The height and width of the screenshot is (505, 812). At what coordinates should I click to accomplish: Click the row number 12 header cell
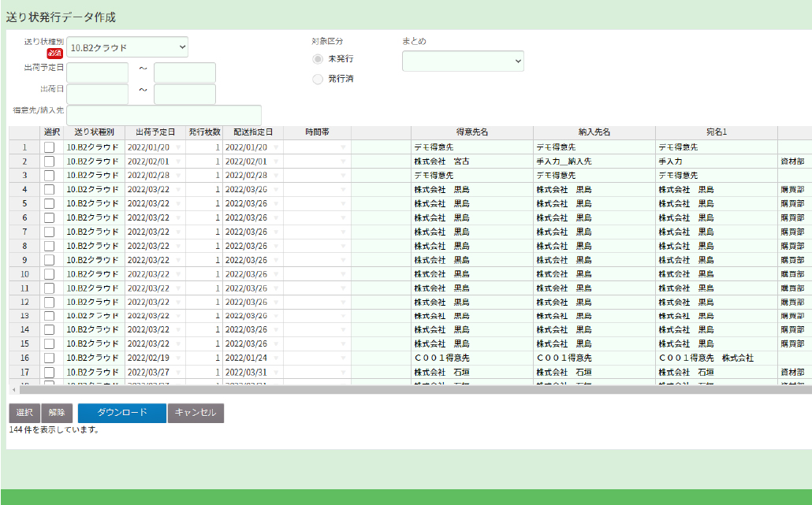(24, 303)
